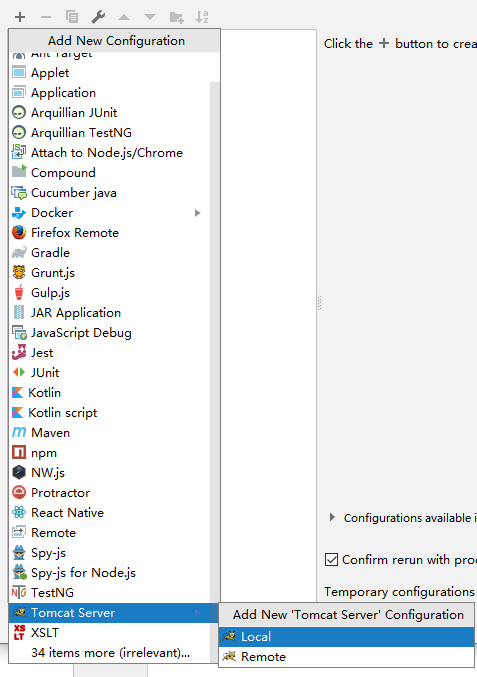Click the npm icon
Viewport: 477px width, 677px height.
click(19, 452)
